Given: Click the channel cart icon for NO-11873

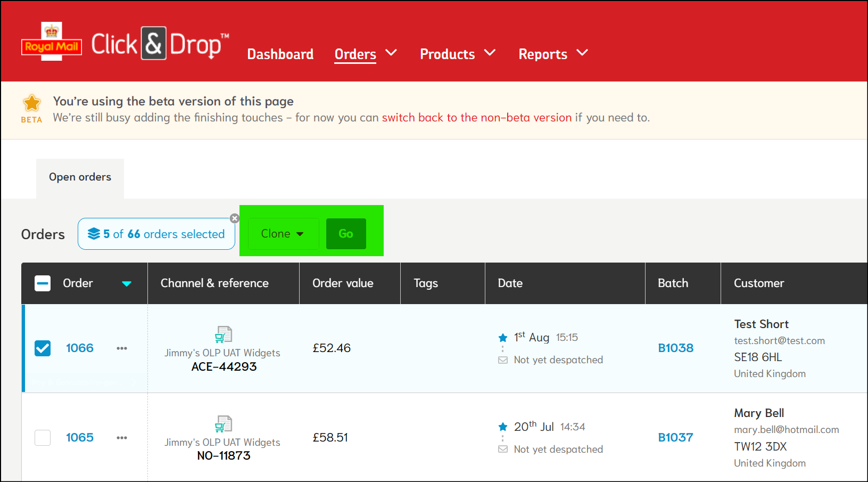Looking at the screenshot, I should click(223, 424).
